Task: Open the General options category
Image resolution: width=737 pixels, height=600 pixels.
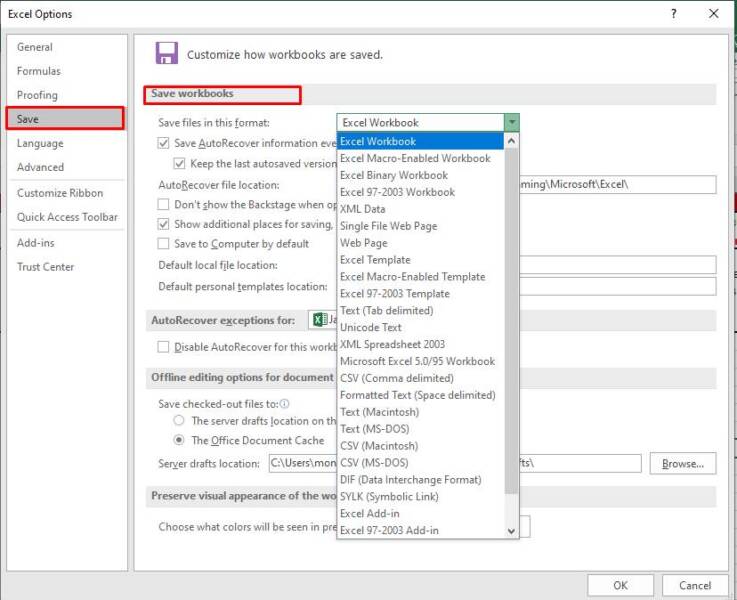Action: (x=66, y=47)
